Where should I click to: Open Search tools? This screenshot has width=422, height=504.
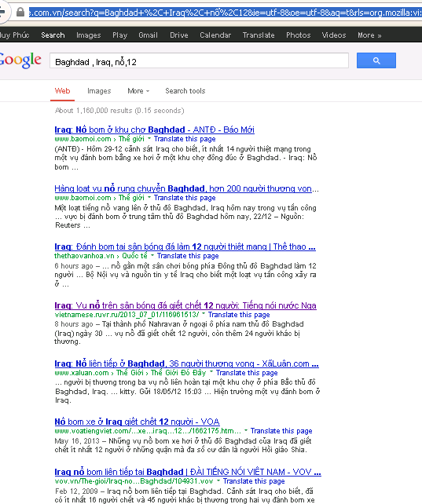click(x=185, y=91)
